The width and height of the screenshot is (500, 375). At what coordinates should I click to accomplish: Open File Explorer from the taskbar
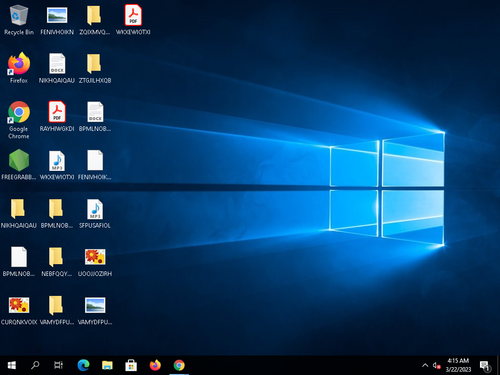(x=107, y=365)
